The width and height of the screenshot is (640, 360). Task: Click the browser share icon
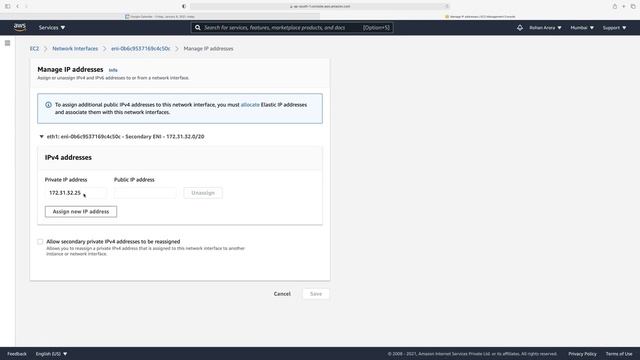[x=614, y=6]
